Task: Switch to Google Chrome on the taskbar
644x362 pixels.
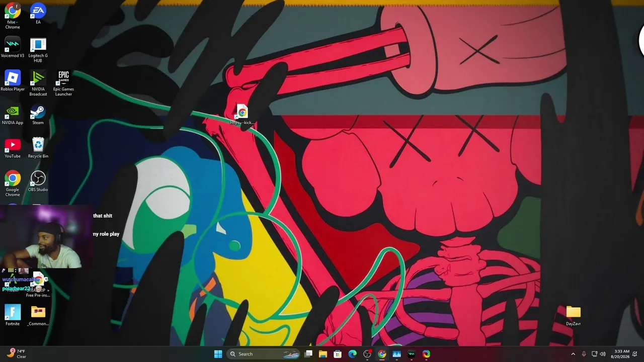Action: tap(382, 354)
